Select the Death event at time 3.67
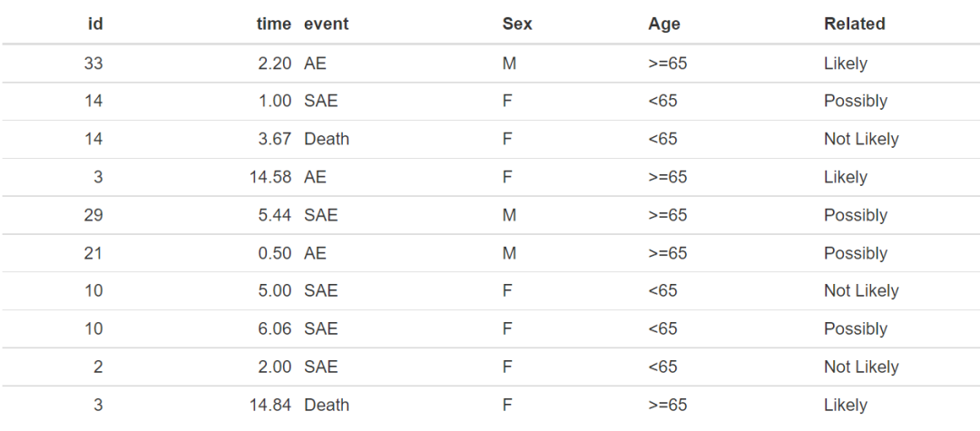 pos(327,140)
